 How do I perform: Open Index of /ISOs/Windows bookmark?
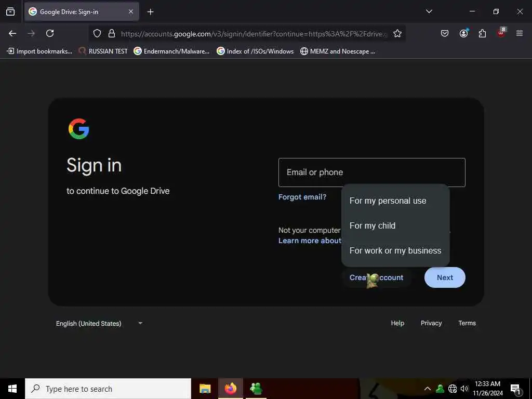[255, 51]
